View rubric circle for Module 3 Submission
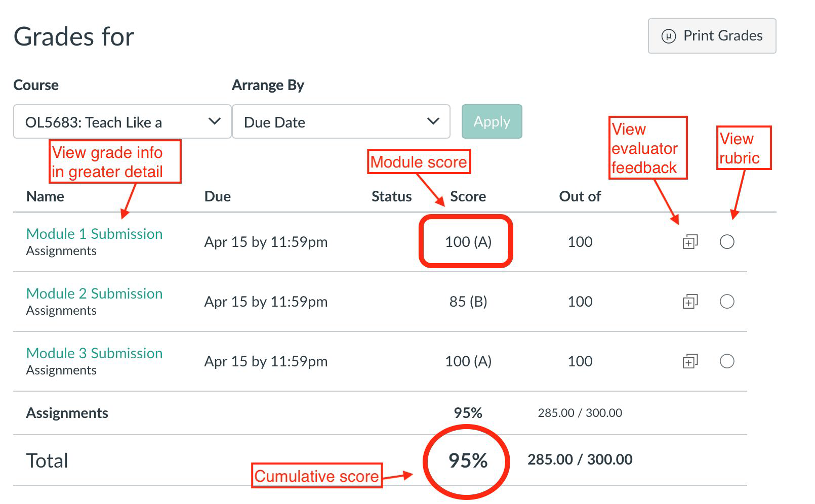 click(x=727, y=361)
